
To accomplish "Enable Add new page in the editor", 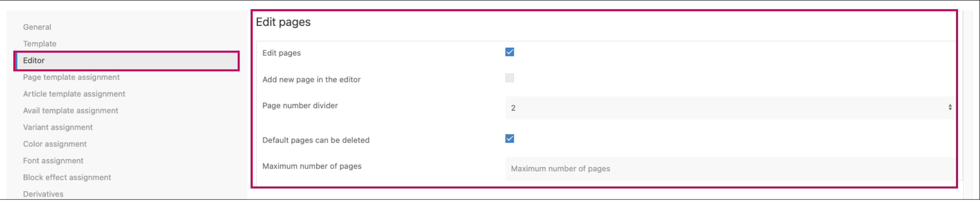I will [510, 78].
